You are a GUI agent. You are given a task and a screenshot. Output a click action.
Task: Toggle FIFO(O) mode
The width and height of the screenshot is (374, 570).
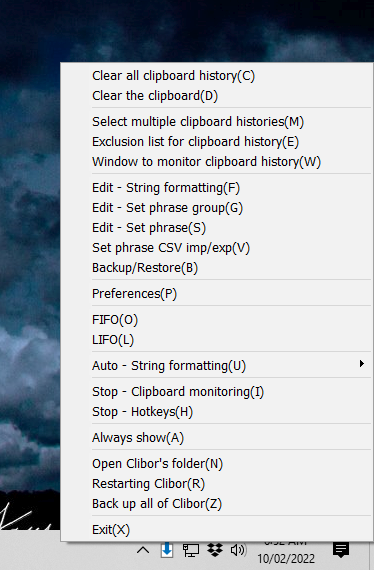point(217,320)
